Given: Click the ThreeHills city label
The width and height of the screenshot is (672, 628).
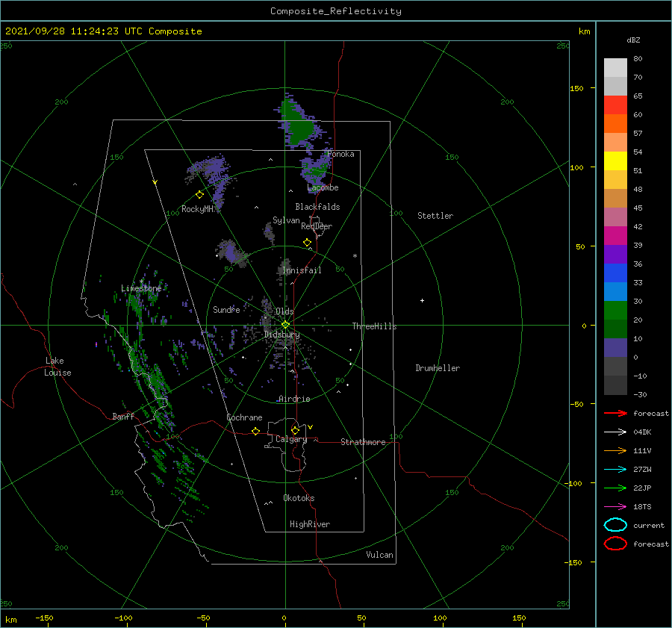Looking at the screenshot, I should pyautogui.click(x=374, y=326).
